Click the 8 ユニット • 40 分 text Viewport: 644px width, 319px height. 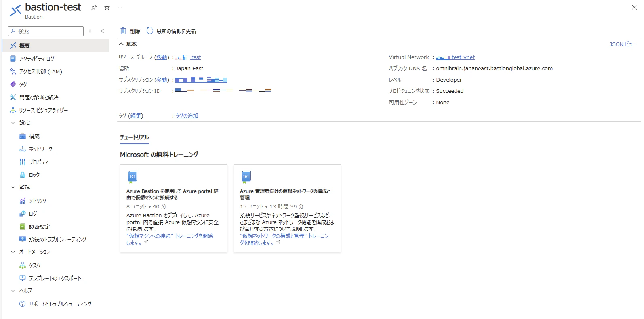[x=146, y=206]
